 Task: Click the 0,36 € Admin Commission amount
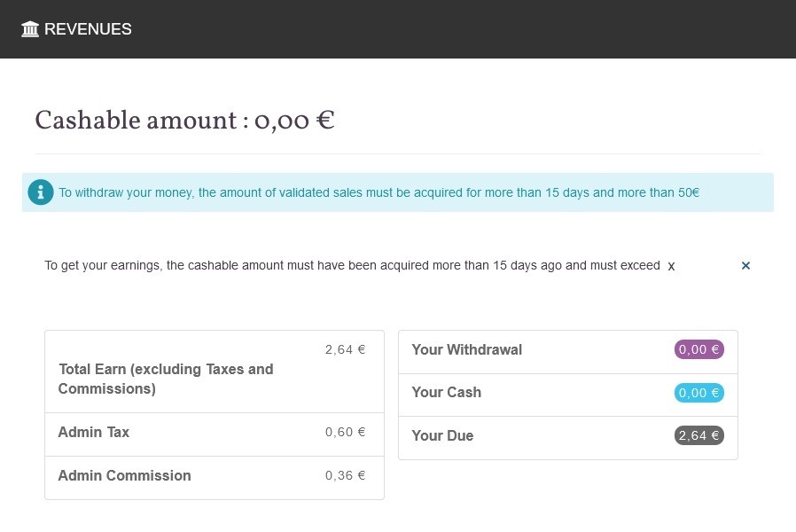click(345, 475)
